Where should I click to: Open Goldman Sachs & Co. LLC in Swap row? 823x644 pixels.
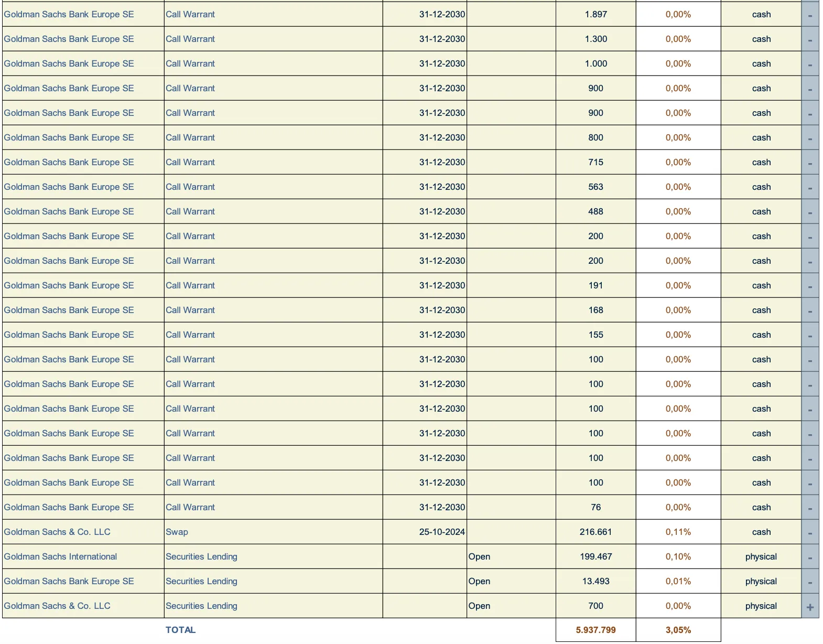click(x=57, y=532)
